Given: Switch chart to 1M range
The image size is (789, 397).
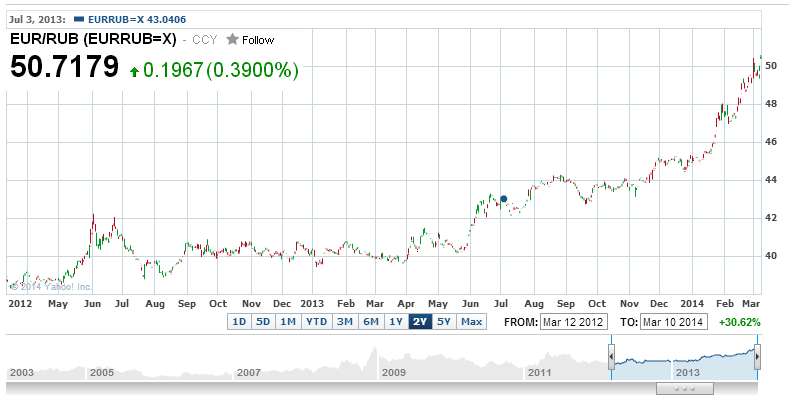Looking at the screenshot, I should pos(288,322).
